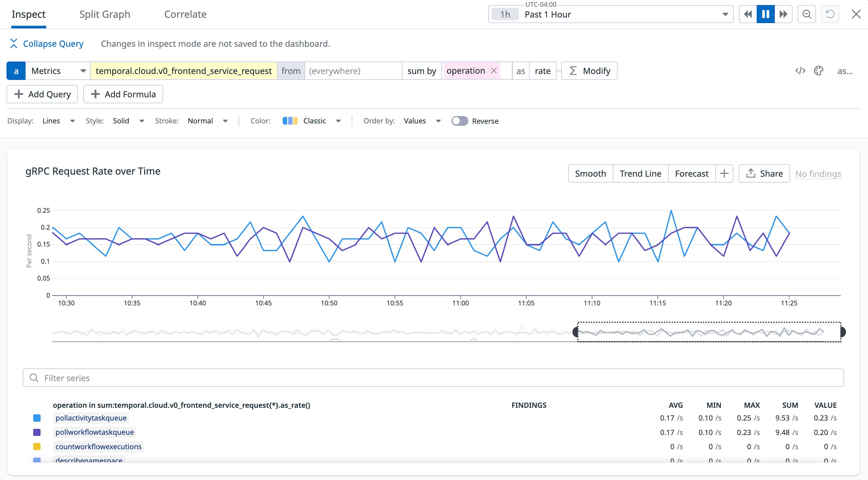Click the Sigma Modify aggregation button
Screen dimensions: 868x480
(589, 71)
